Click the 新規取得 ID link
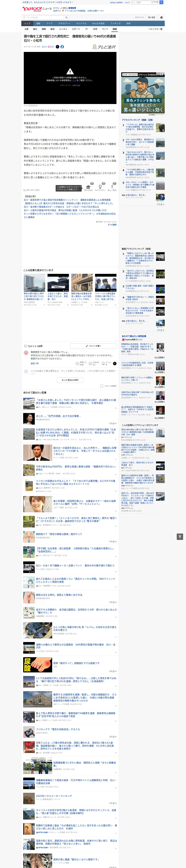 [x=72, y=8]
